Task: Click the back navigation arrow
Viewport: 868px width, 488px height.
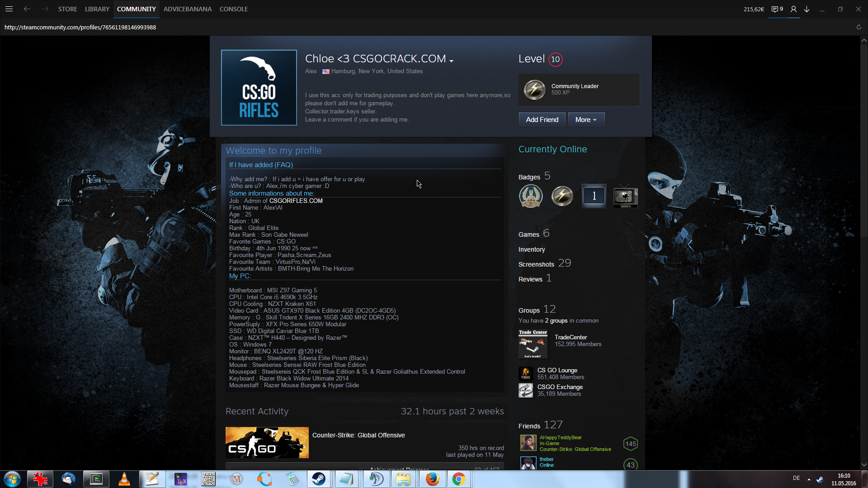Action: coord(27,9)
